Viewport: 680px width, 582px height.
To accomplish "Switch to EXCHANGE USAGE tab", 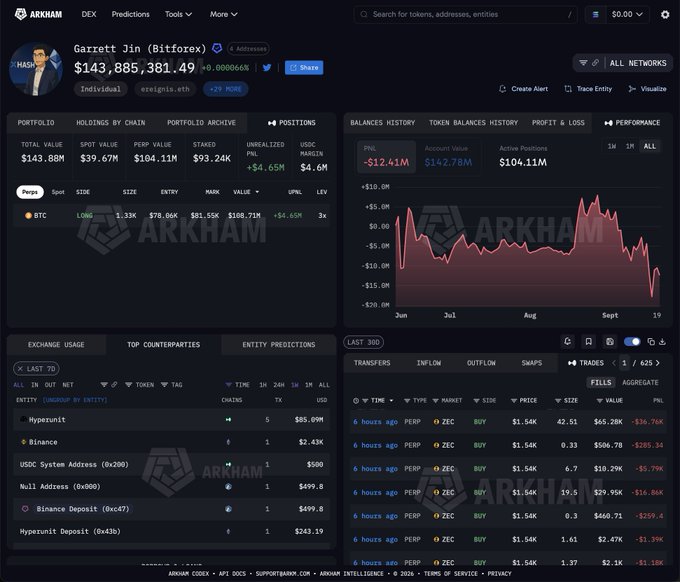I will (x=56, y=345).
